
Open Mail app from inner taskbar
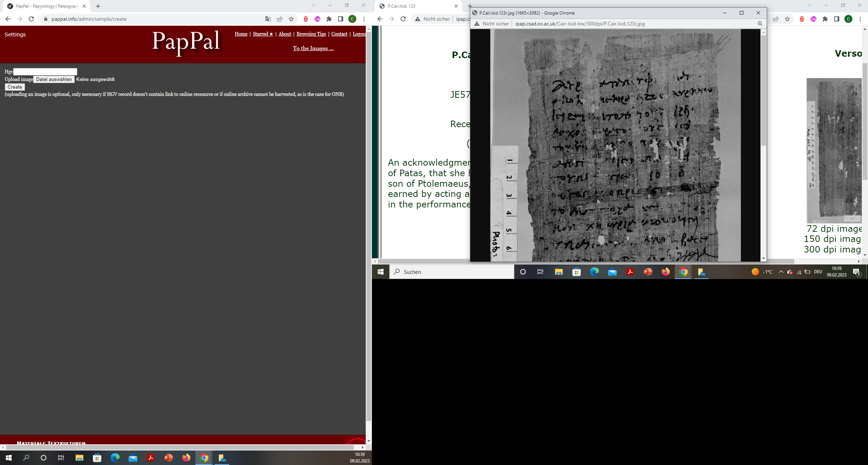tap(612, 272)
